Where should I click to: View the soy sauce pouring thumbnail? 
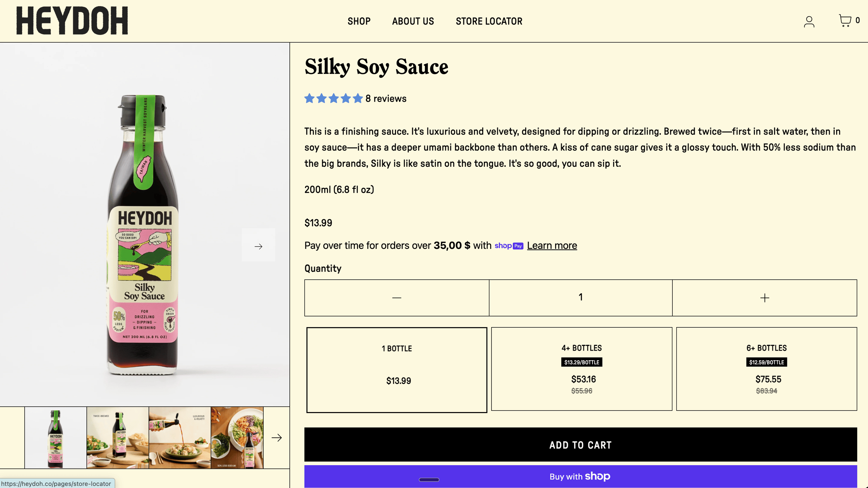[x=180, y=438]
